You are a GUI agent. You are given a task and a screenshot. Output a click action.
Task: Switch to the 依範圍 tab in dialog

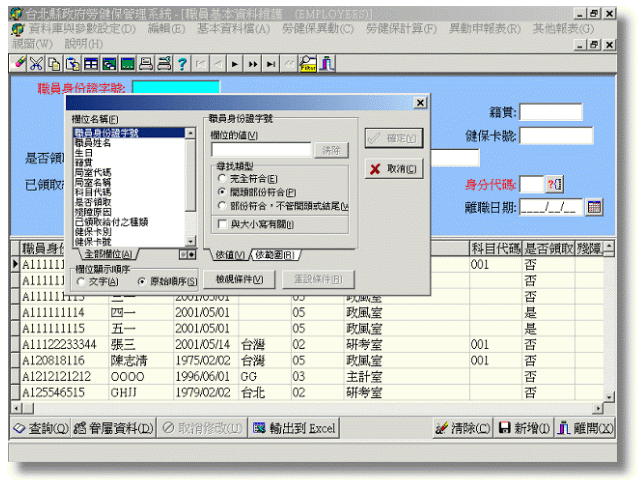point(274,255)
